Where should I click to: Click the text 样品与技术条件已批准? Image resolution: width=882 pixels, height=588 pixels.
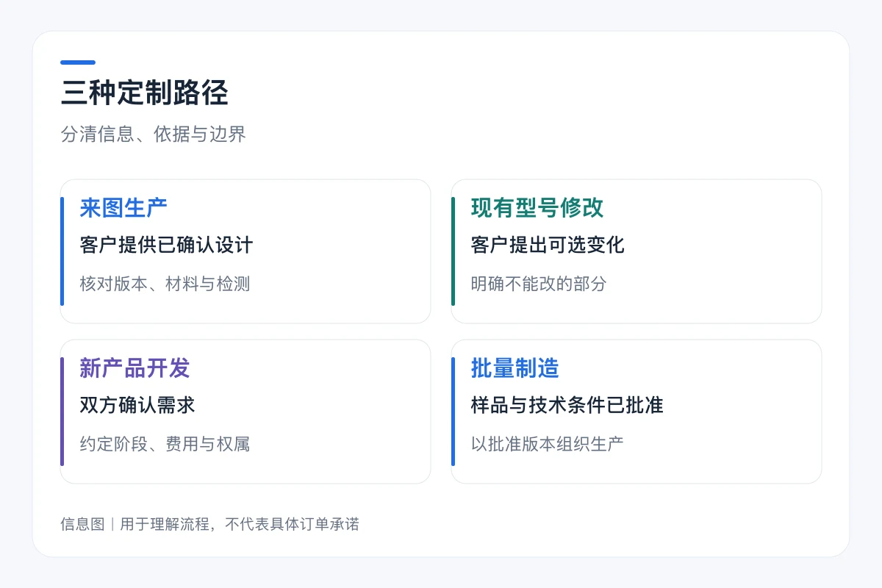[x=567, y=406]
